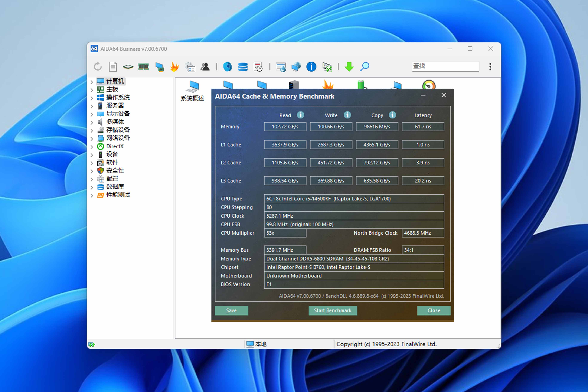
Task: Click the info icon beside Read
Action: [301, 115]
